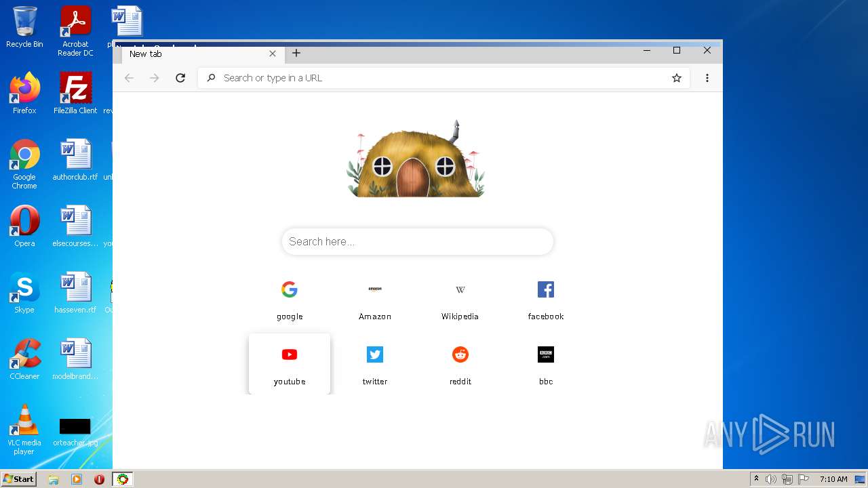Open the media player taskbar icon
Viewport: 868px width, 488px height.
coord(77,479)
